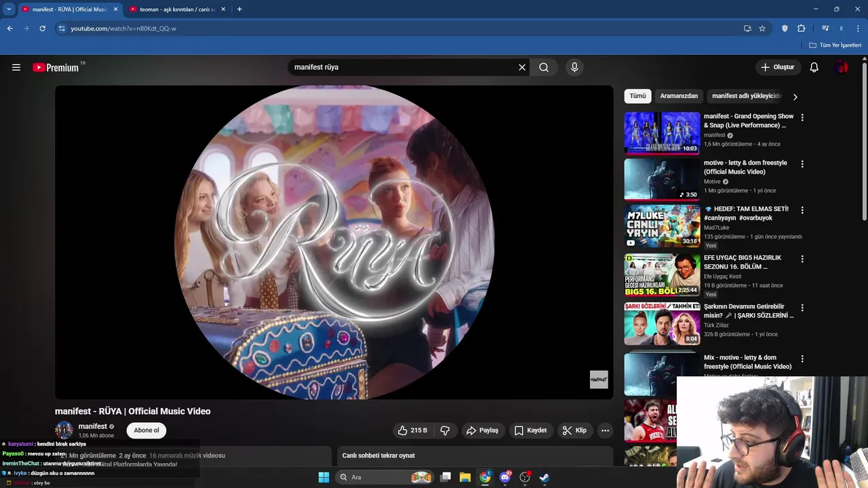The width and height of the screenshot is (868, 488).
Task: Click the address bar URL
Action: [123, 28]
